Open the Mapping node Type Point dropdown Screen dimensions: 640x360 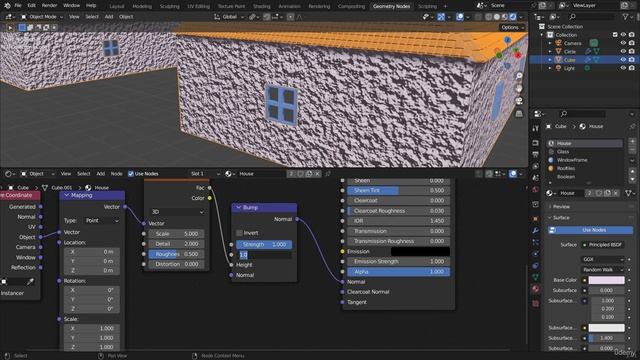(102, 221)
